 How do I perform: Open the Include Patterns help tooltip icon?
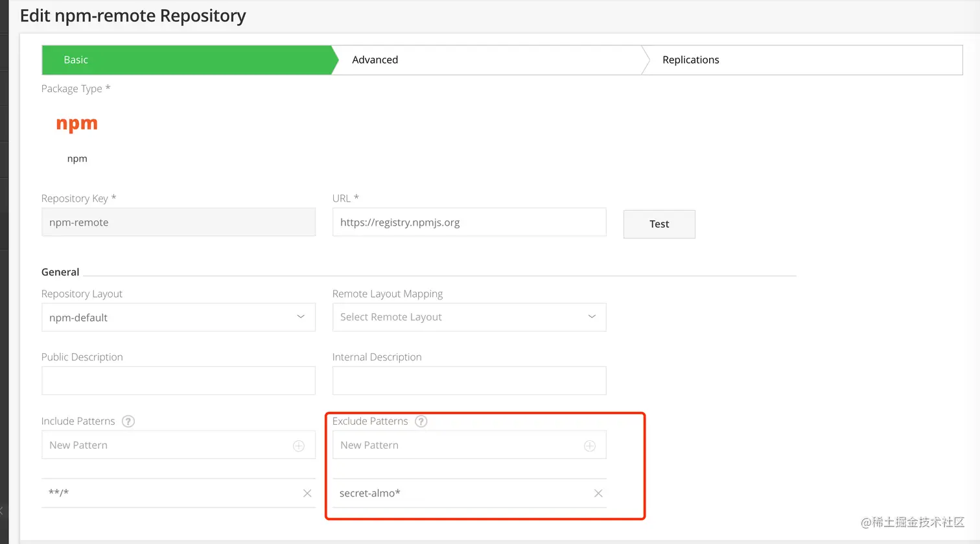click(x=128, y=421)
